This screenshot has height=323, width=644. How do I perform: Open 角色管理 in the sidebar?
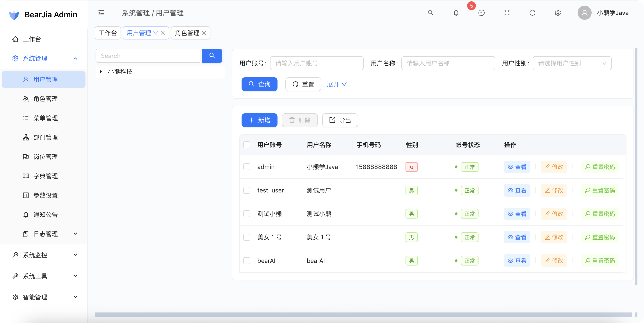click(43, 99)
